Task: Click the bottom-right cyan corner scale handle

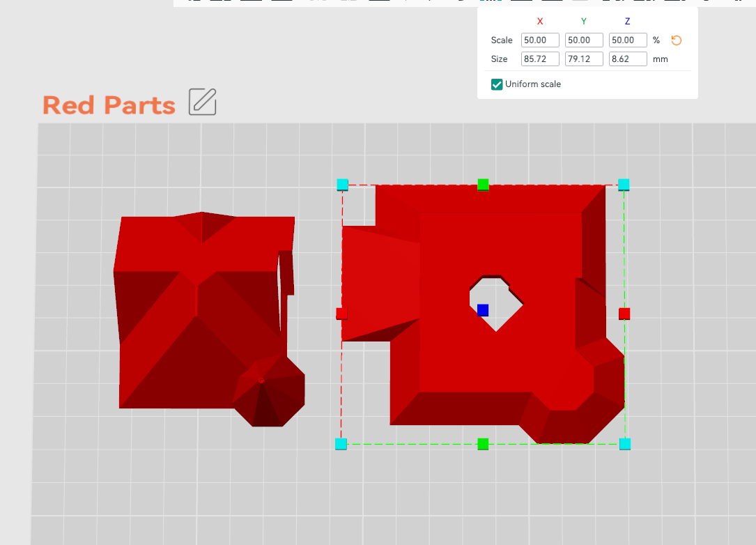Action: pos(625,444)
